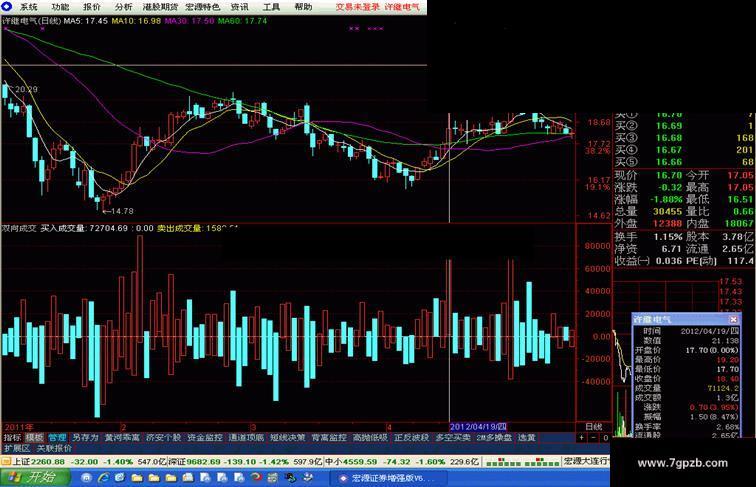Click the 中小 index status entry
This screenshot has width=756, height=487.
point(402,462)
